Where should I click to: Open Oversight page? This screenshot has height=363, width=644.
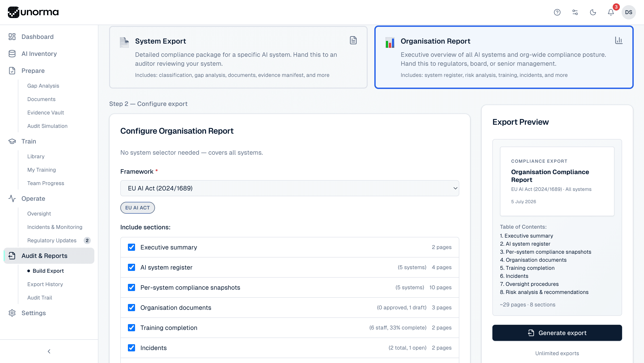point(39,214)
